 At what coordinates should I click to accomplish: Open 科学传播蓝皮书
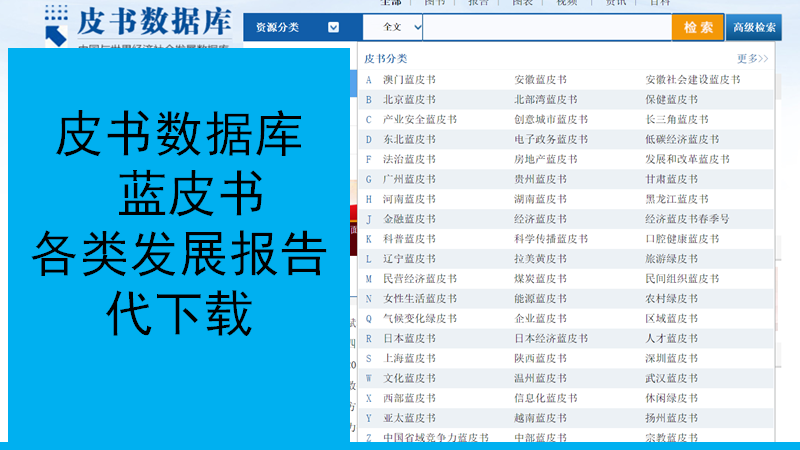point(551,239)
